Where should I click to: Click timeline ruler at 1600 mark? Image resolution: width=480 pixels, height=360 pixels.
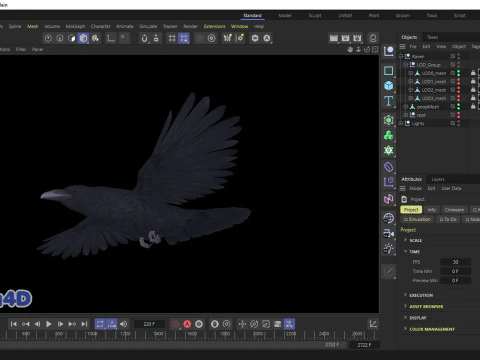tap(192, 334)
